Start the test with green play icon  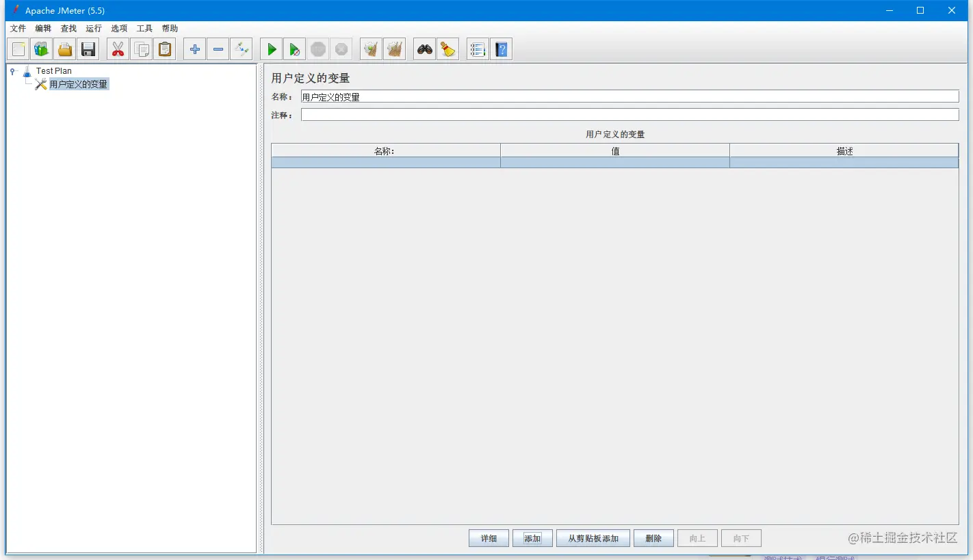point(272,49)
